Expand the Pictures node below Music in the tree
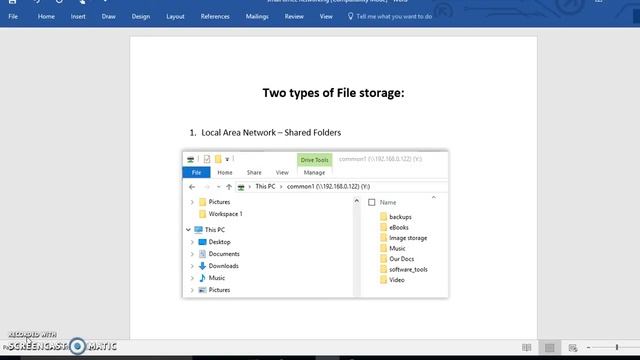The height and width of the screenshot is (360, 640). [192, 290]
